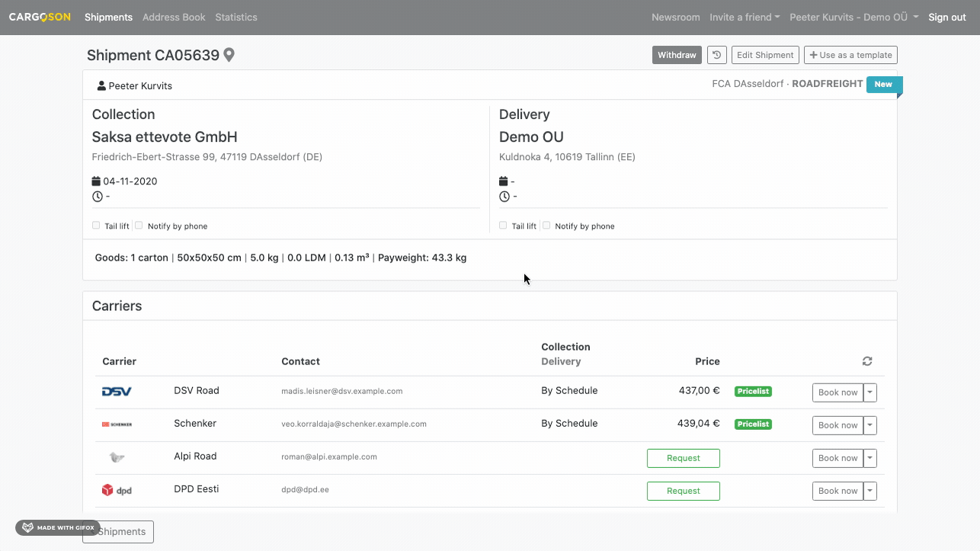Image resolution: width=980 pixels, height=551 pixels.
Task: Click Saksa ettevote GmbH collection name
Action: [165, 137]
